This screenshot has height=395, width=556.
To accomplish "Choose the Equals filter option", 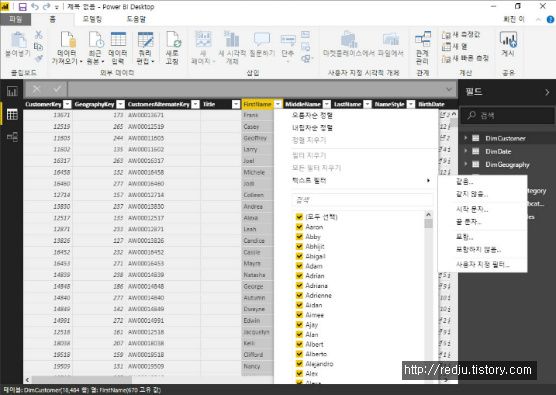I will 464,182.
